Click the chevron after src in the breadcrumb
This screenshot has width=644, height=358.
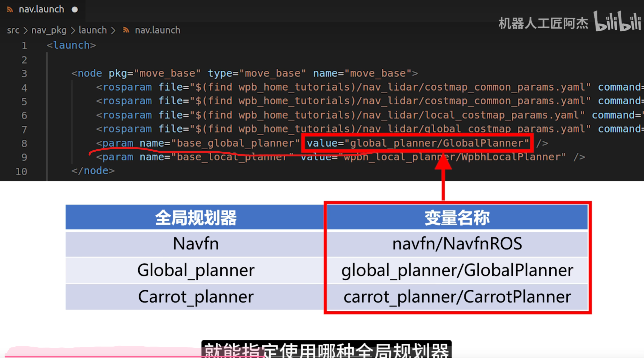pos(25,31)
